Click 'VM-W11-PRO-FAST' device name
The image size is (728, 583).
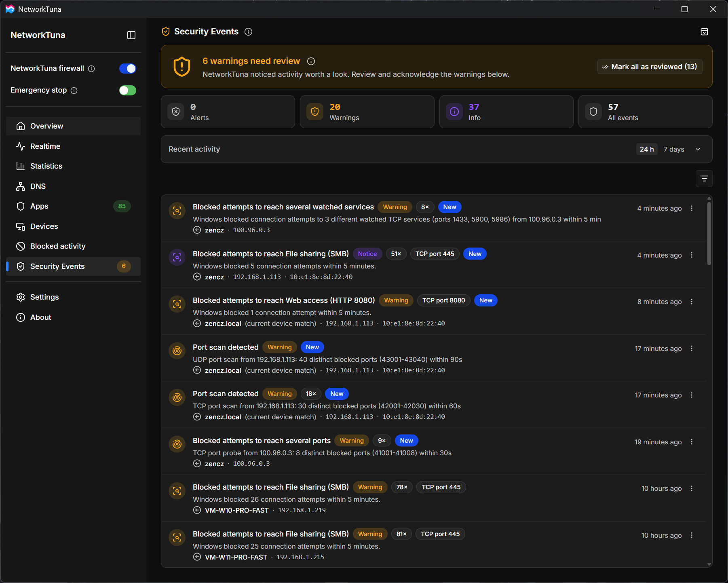pyautogui.click(x=236, y=557)
